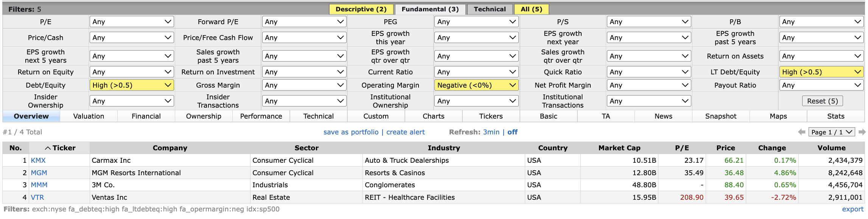This screenshot has width=868, height=219.
Task: Open the Valuation view tab
Action: point(89,116)
